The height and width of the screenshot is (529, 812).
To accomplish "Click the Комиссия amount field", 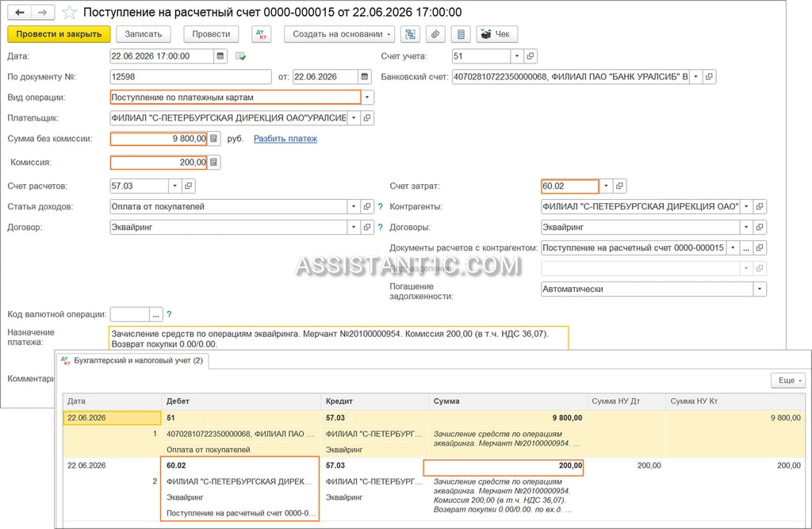I will tap(159, 162).
